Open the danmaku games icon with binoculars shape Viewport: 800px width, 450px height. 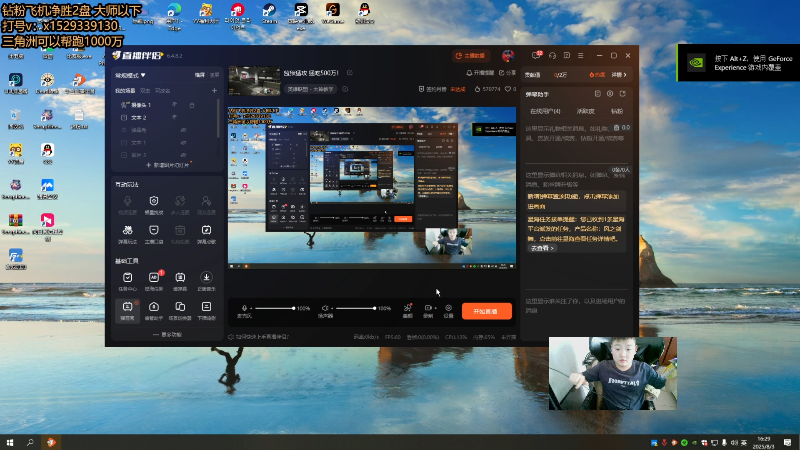(x=128, y=230)
